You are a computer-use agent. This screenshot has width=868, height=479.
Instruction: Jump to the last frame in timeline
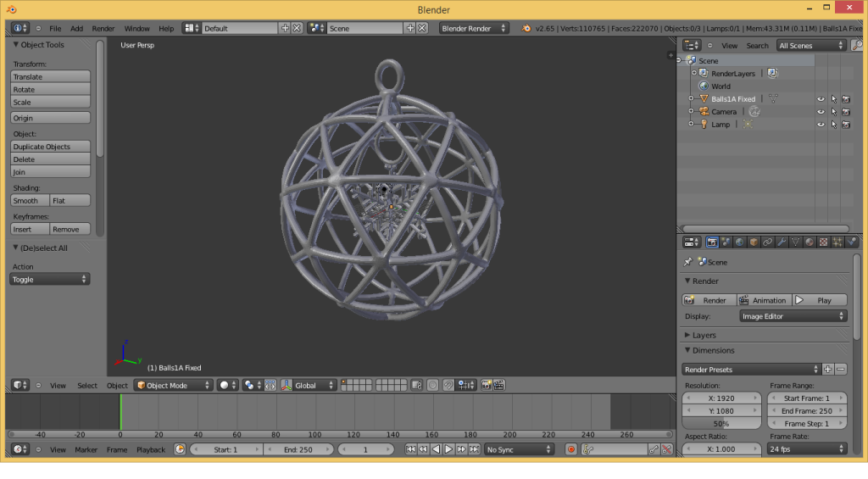474,449
